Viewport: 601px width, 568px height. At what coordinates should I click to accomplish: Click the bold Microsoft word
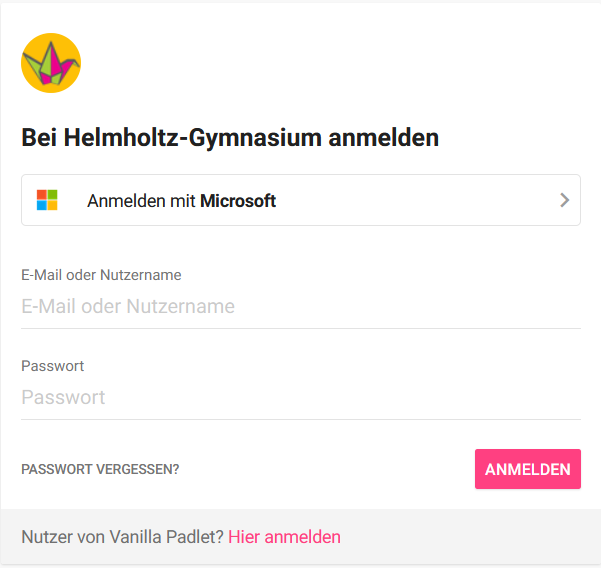238,201
